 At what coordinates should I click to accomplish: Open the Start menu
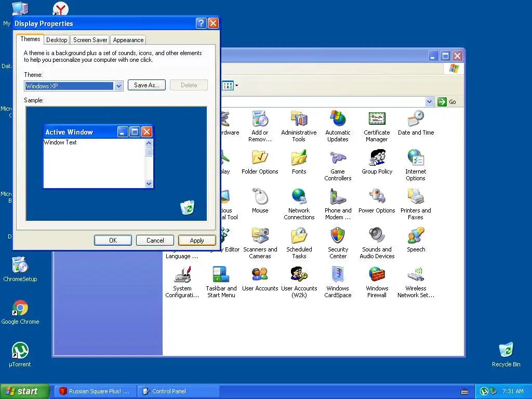pyautogui.click(x=25, y=391)
